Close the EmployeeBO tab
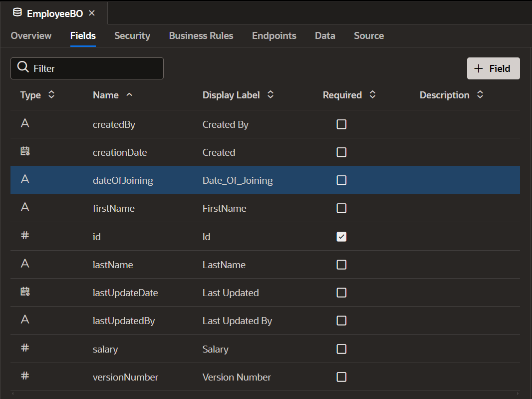The width and height of the screenshot is (532, 399). (92, 13)
